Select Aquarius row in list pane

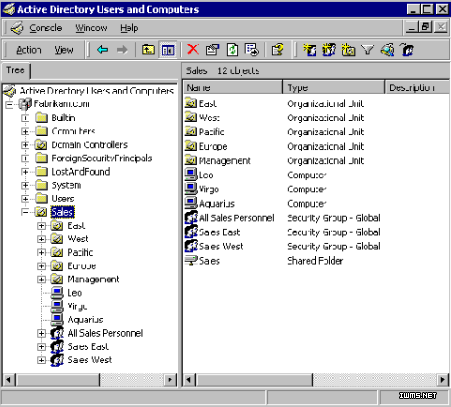pos(217,204)
